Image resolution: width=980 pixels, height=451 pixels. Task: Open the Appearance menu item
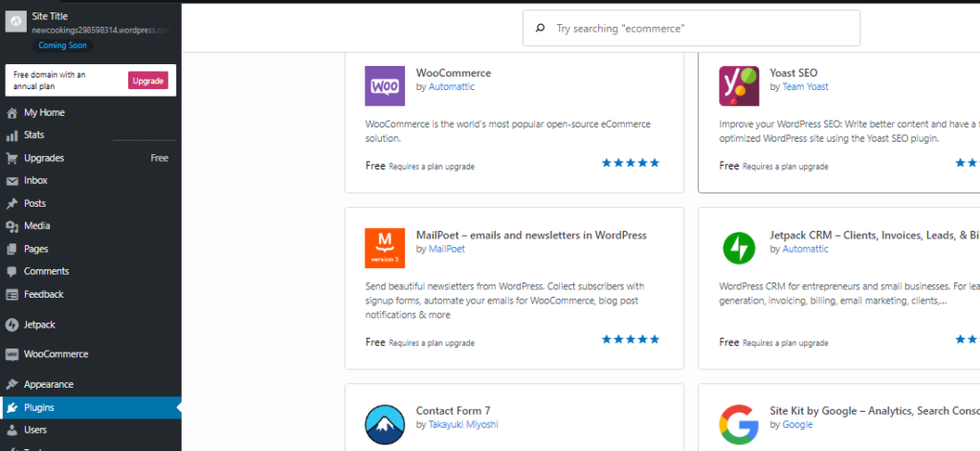click(x=91, y=384)
